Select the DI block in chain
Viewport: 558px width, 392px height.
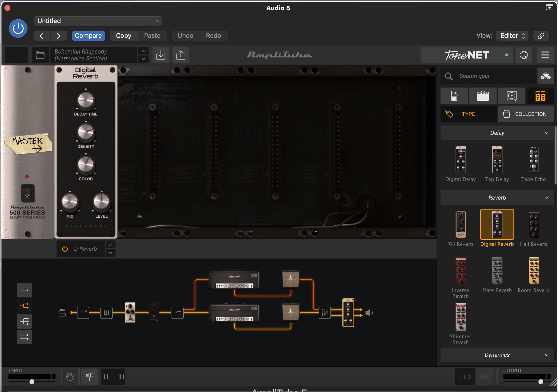point(106,313)
